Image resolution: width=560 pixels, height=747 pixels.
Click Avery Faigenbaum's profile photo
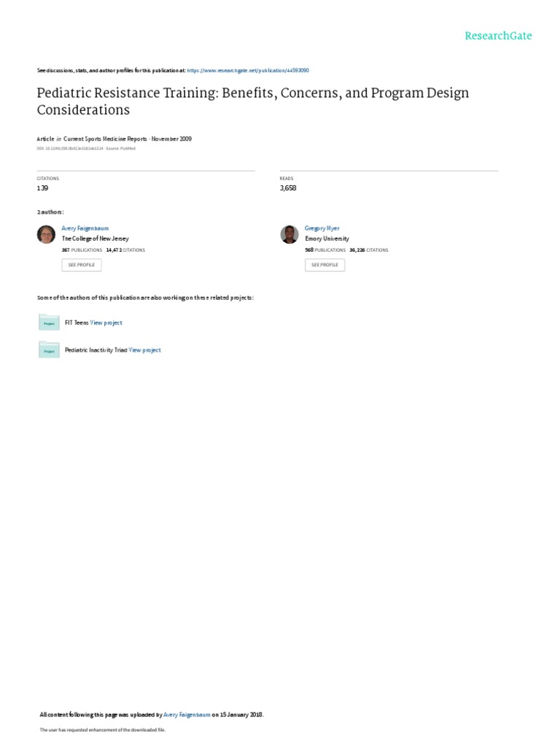(x=46, y=234)
